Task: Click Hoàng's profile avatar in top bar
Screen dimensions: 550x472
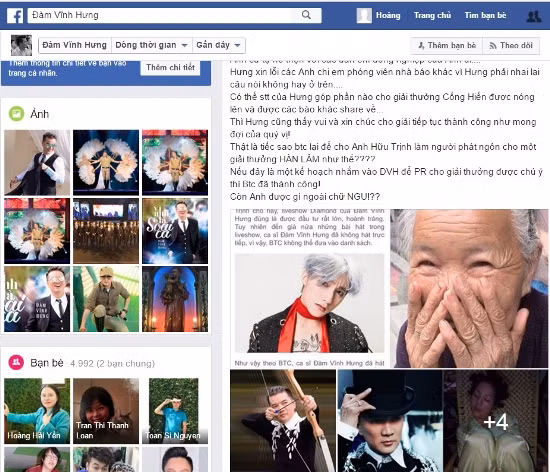Action: [364, 15]
